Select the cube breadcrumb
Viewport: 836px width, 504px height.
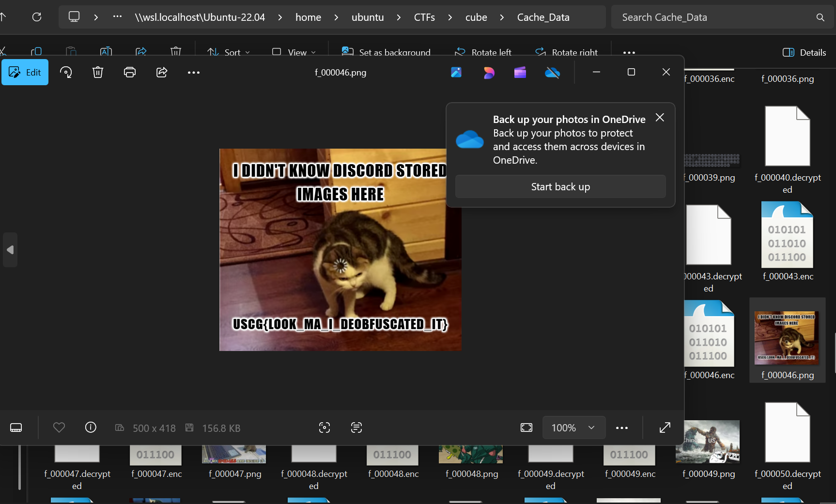[x=476, y=17]
